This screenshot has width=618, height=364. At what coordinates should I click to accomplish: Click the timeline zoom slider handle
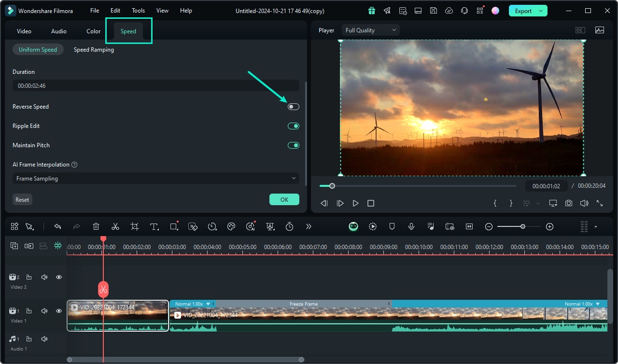pos(523,226)
